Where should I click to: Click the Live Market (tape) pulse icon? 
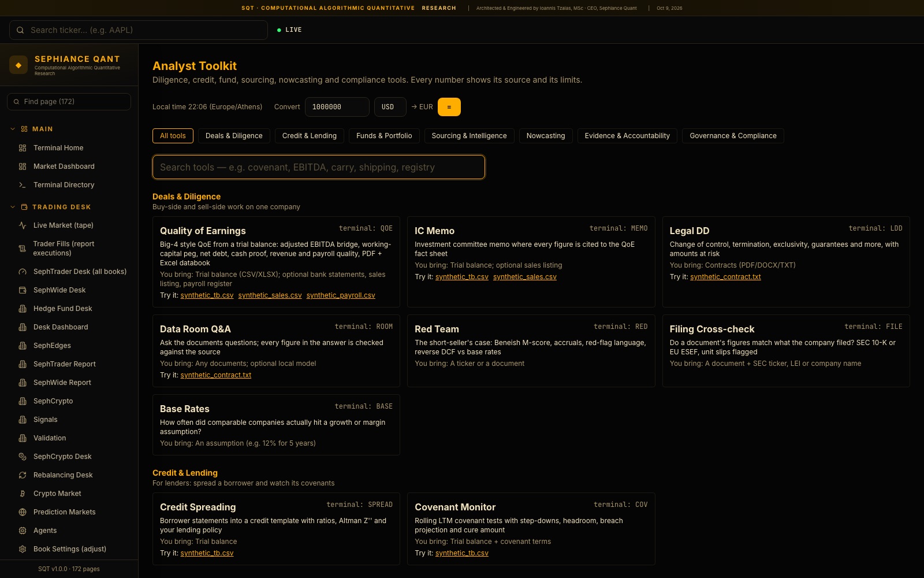23,225
